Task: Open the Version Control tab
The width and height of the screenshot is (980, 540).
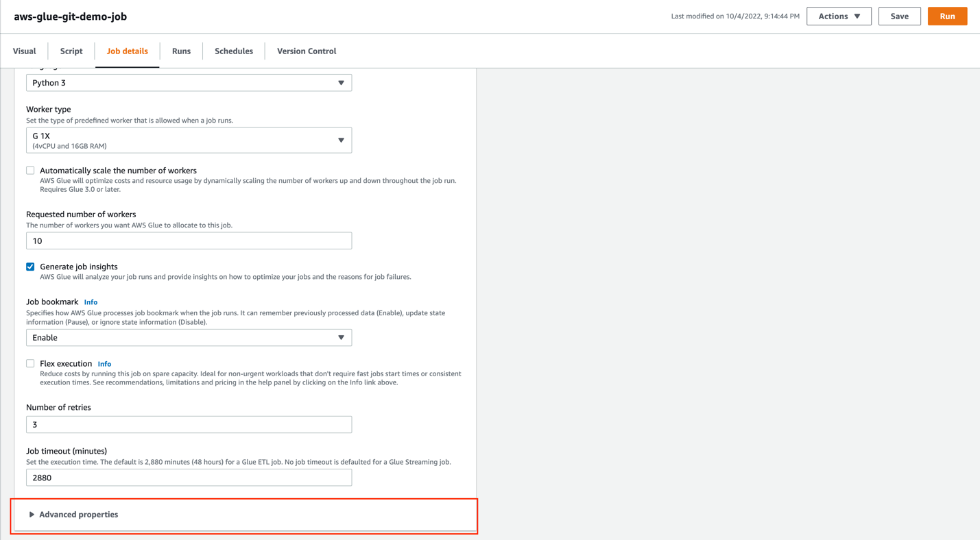Action: point(307,51)
